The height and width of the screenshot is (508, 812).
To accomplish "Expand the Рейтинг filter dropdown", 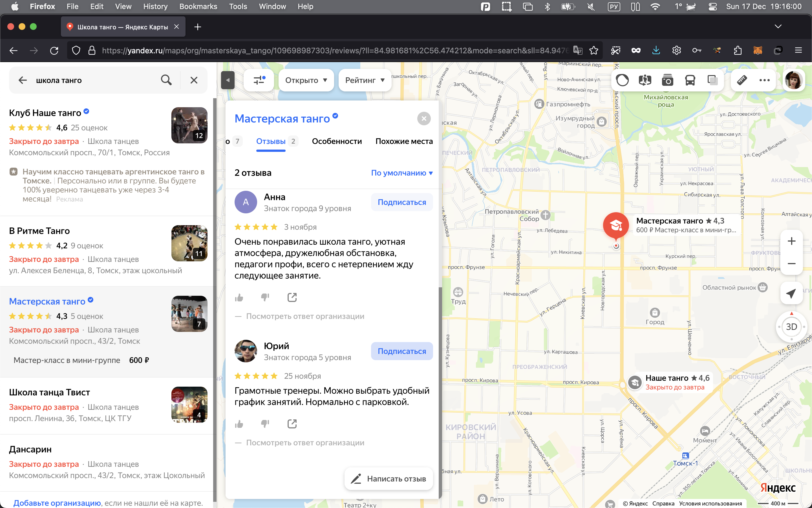I will (x=365, y=80).
